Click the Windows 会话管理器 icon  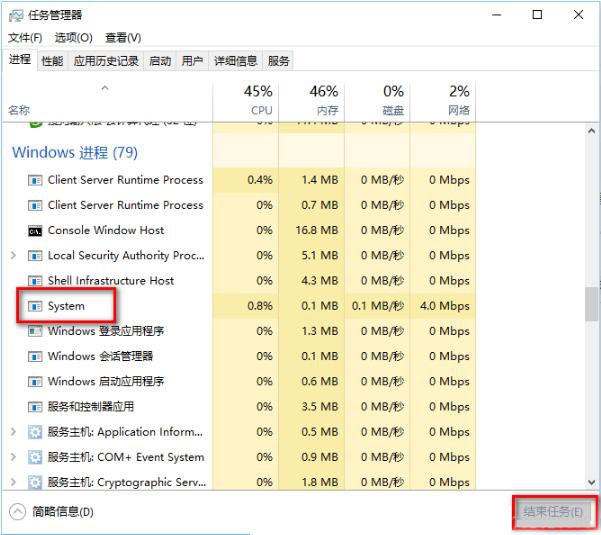(x=35, y=356)
